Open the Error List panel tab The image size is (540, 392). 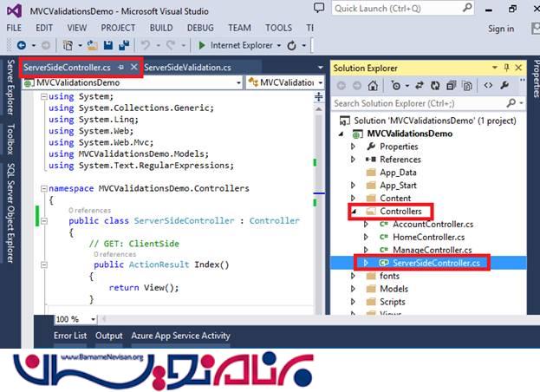pos(70,336)
